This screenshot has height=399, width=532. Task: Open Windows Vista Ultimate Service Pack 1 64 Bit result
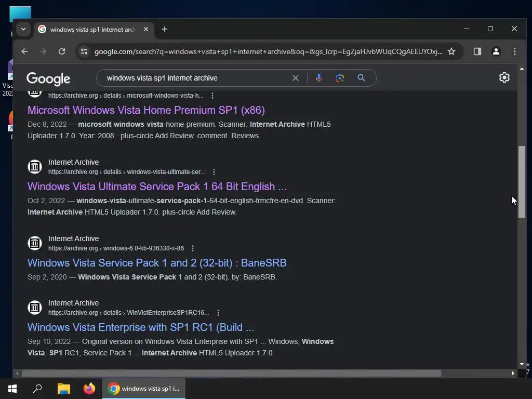pyautogui.click(x=157, y=187)
